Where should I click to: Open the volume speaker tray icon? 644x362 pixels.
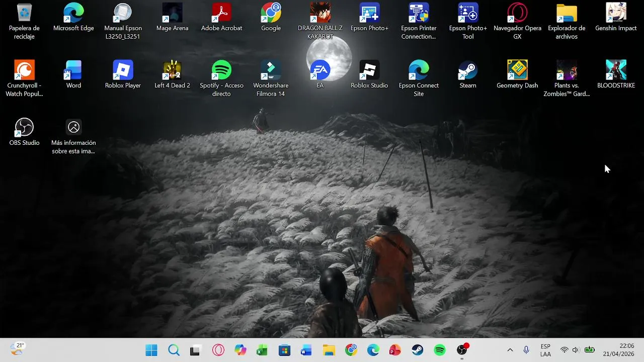[576, 350]
